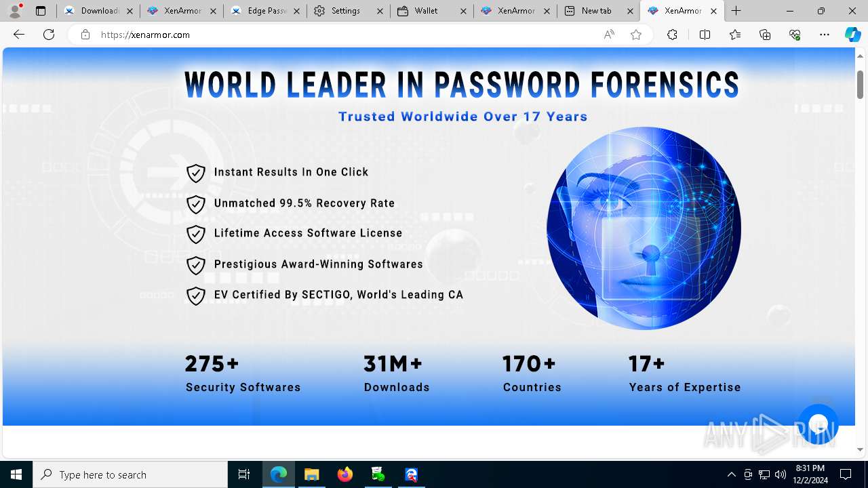Click the shield checkmark beside Lifetime Access
This screenshot has width=868, height=488.
pyautogui.click(x=196, y=234)
